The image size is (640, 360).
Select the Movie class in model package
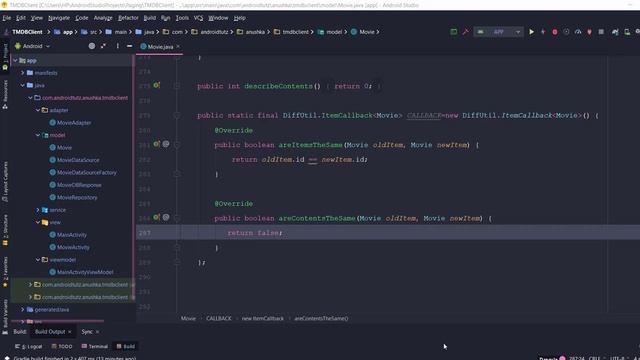click(64, 147)
